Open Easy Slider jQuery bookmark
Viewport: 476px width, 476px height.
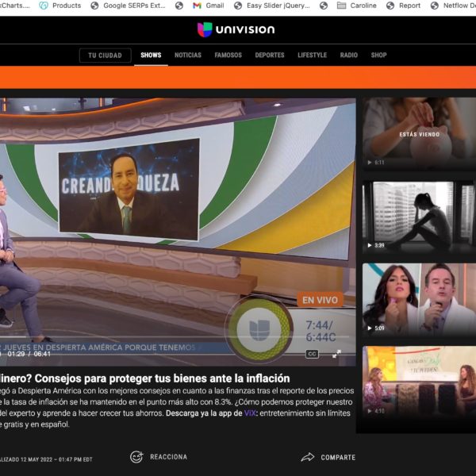[x=271, y=6]
